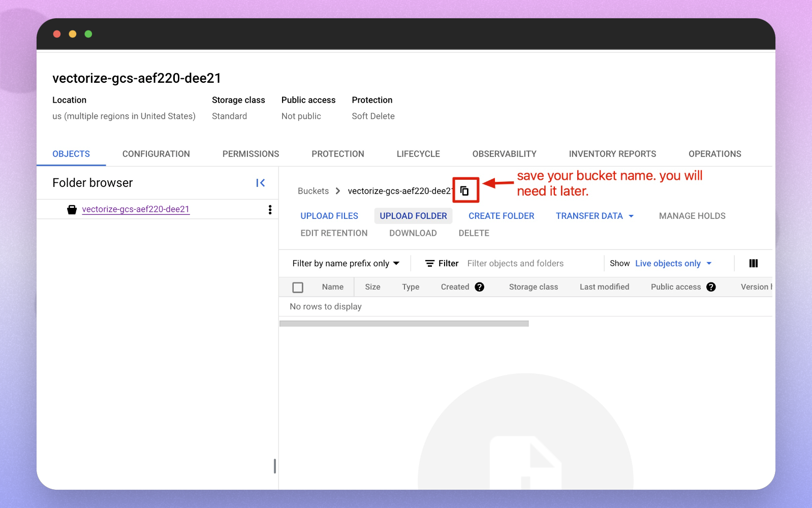Click the green maximize window button
The width and height of the screenshot is (812, 508).
pyautogui.click(x=88, y=34)
